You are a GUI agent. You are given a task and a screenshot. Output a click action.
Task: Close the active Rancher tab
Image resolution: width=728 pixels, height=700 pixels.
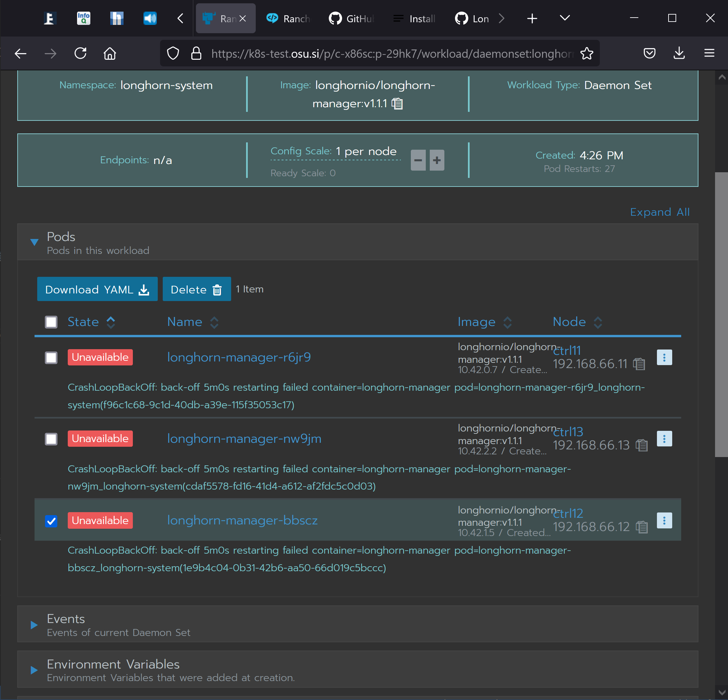(242, 19)
